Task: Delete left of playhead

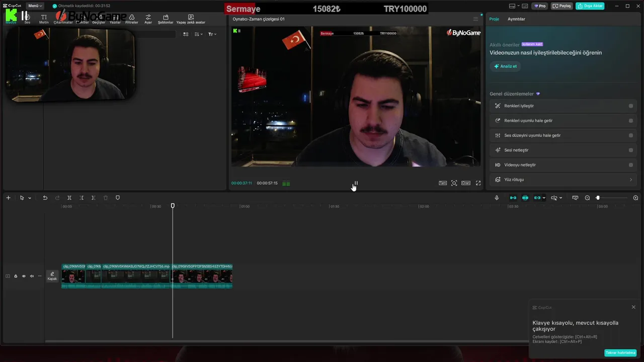Action: coord(82,198)
